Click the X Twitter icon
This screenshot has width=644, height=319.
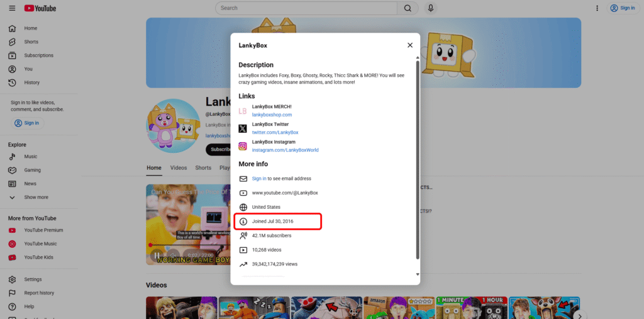243,128
